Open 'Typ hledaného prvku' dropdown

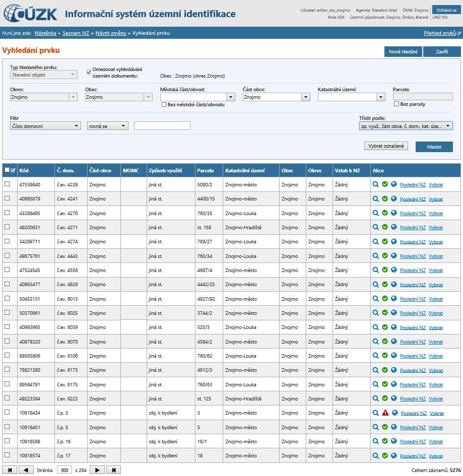tap(43, 75)
